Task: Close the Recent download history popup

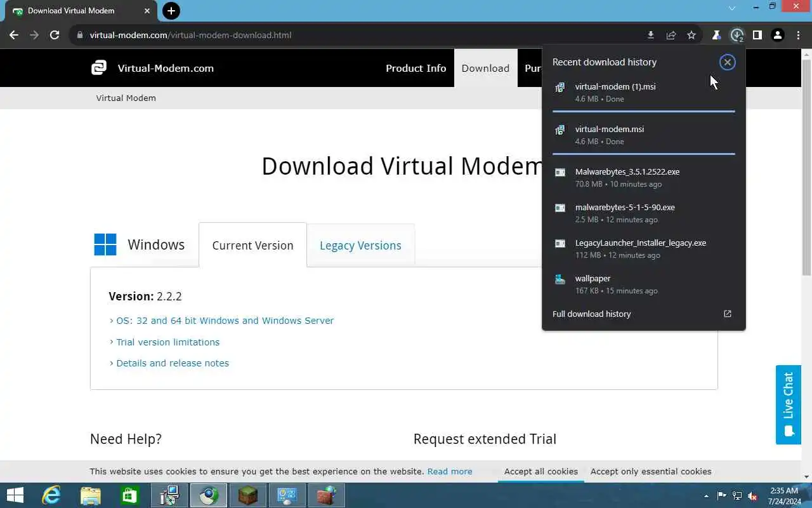Action: (x=728, y=62)
